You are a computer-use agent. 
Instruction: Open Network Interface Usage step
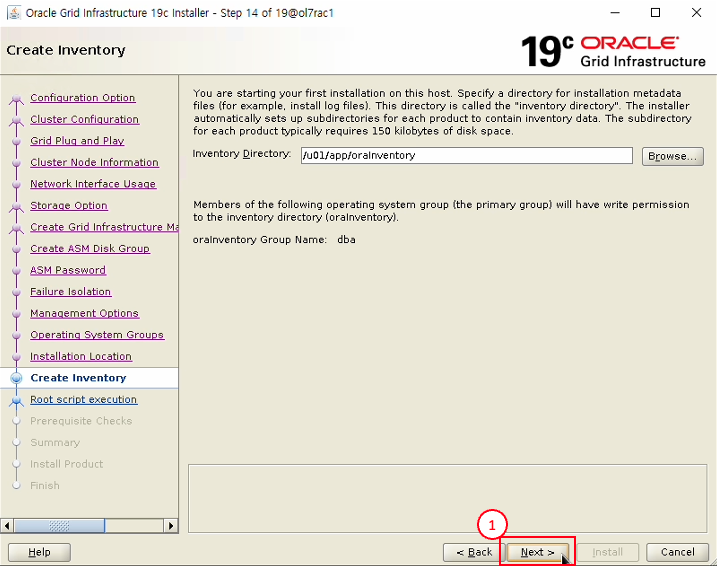coord(93,184)
